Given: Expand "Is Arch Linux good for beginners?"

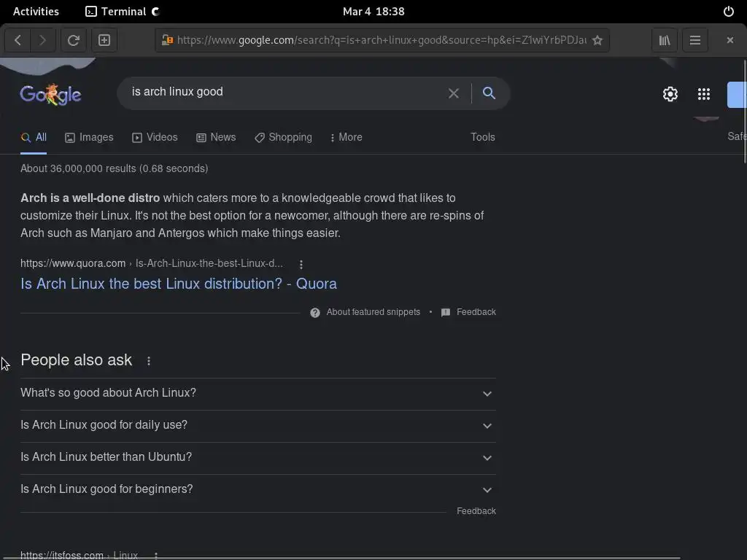Looking at the screenshot, I should [258, 489].
